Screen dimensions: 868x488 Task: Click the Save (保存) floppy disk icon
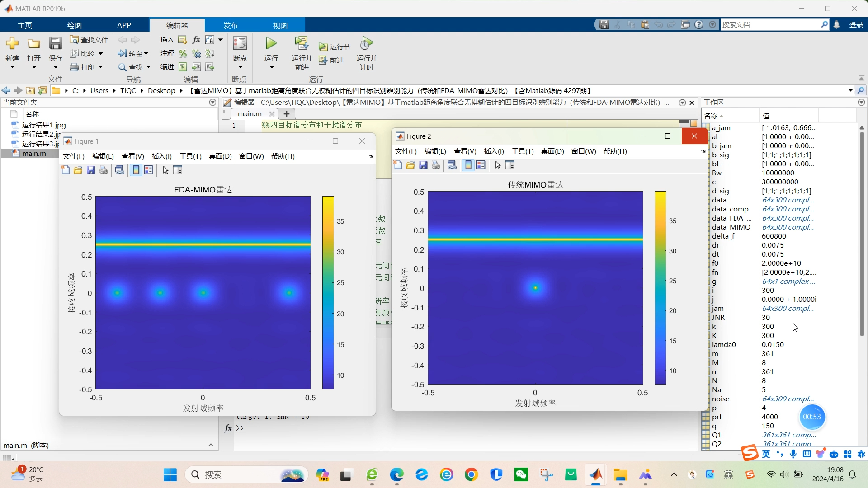[x=55, y=44]
